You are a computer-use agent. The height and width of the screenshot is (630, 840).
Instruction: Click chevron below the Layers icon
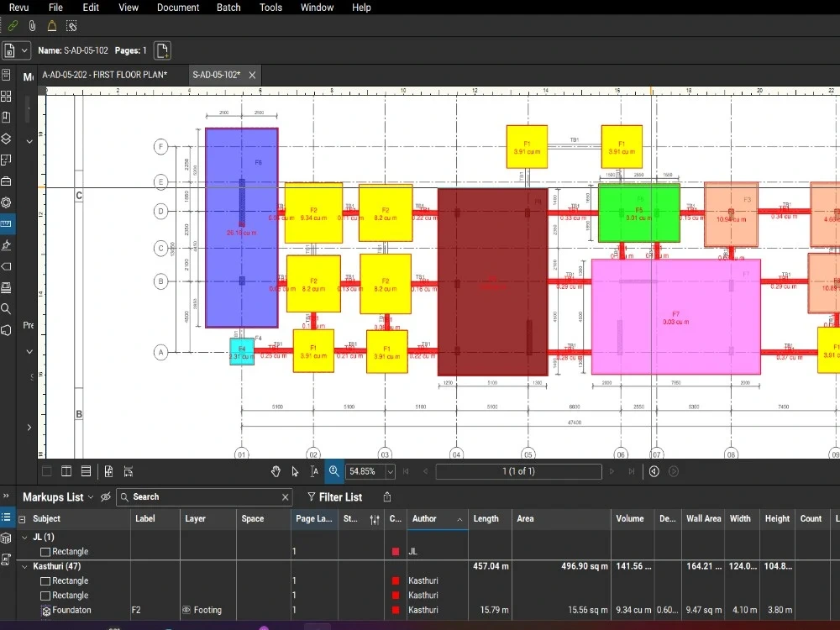click(29, 141)
